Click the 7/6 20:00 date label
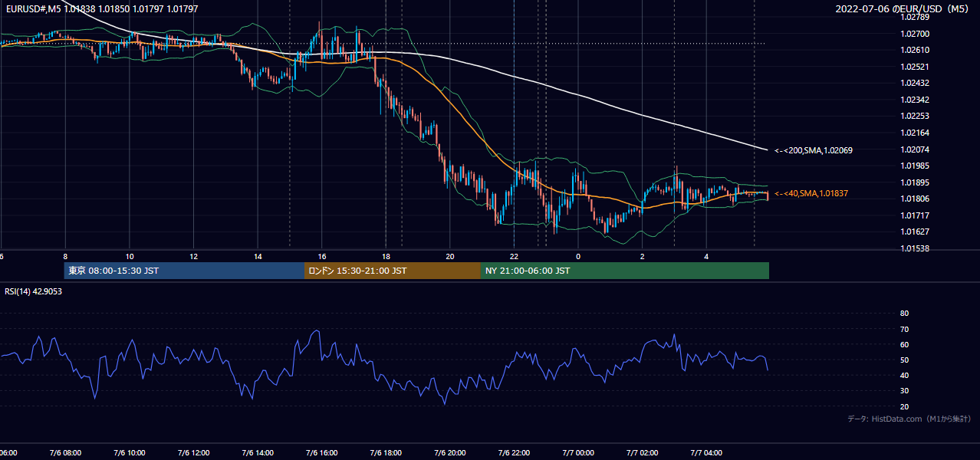The image size is (980, 460). point(450,453)
